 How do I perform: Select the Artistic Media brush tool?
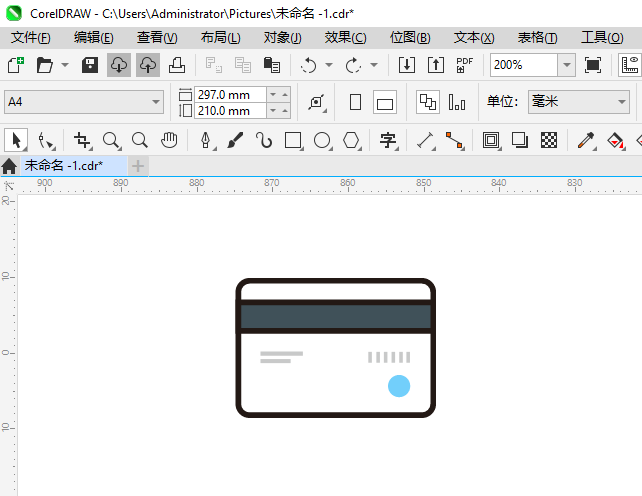tap(235, 140)
